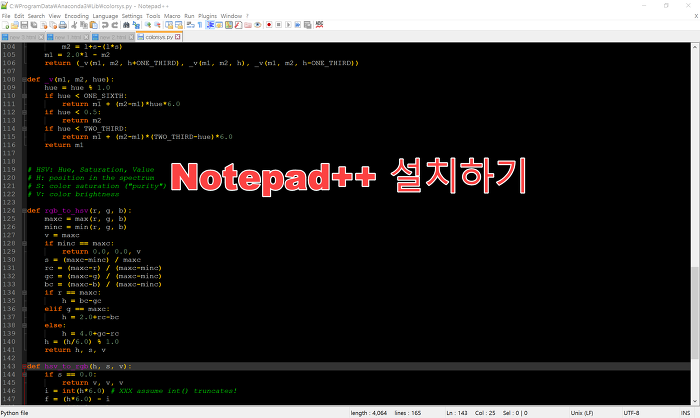Click the Paste clipboard icon
Viewport: 700px width, 418px height.
(x=94, y=25)
